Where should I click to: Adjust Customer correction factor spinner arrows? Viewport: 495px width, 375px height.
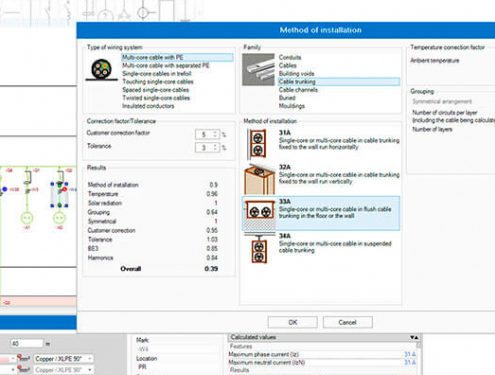(216, 135)
